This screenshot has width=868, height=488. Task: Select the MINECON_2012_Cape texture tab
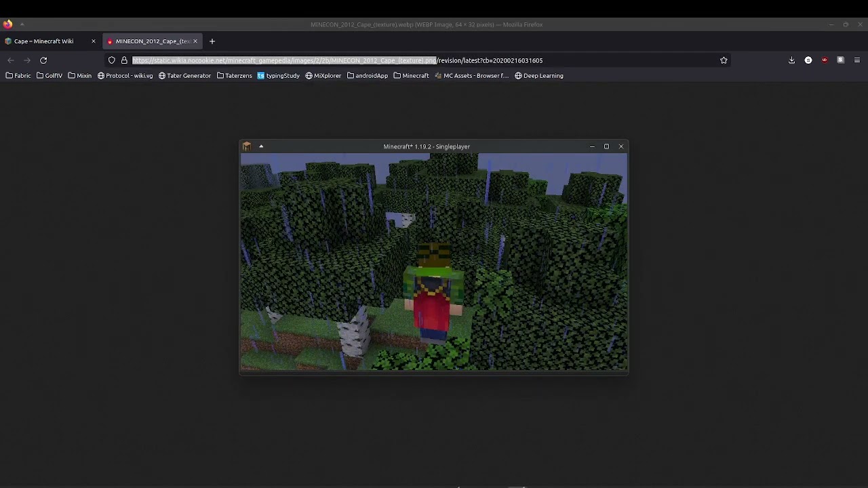click(152, 41)
